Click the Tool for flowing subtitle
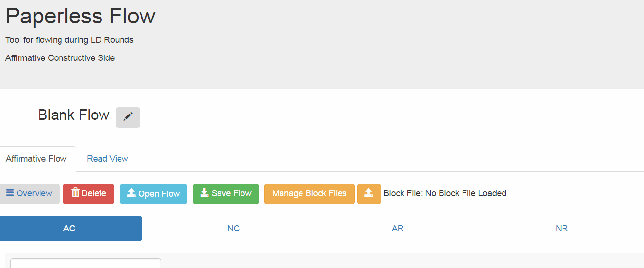The width and height of the screenshot is (644, 268). [69, 40]
